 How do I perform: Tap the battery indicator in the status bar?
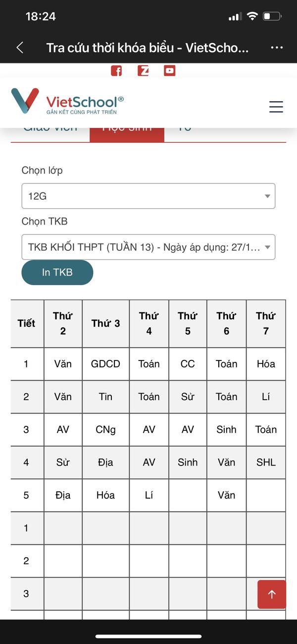pos(272,16)
